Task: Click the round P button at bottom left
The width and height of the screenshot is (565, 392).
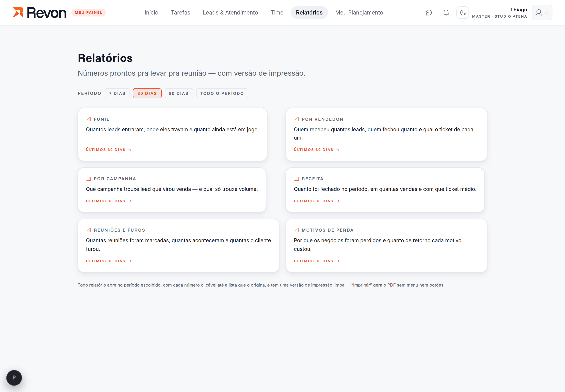Action: 14,377
